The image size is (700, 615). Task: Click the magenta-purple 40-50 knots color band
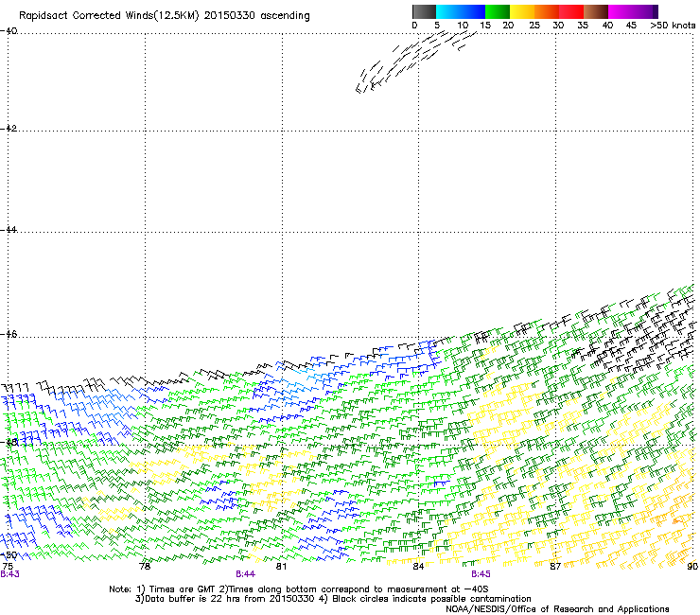click(x=633, y=11)
